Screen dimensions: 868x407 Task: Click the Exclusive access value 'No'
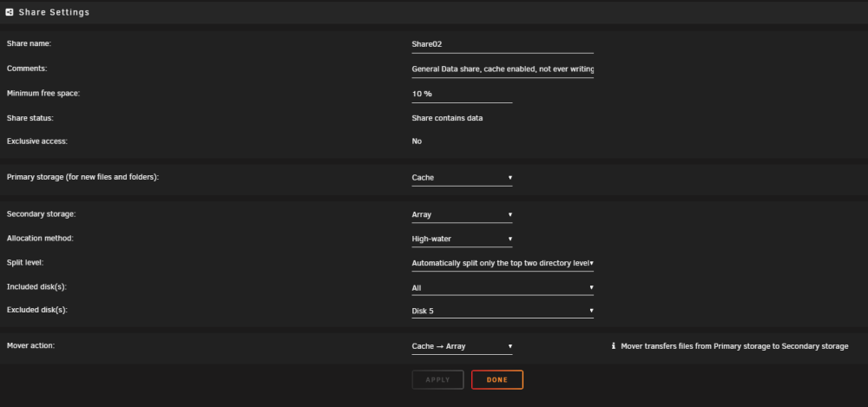(x=417, y=141)
